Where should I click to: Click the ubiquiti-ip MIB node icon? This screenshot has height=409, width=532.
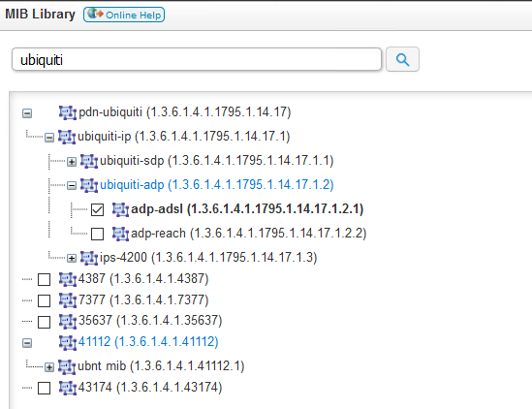click(67, 137)
